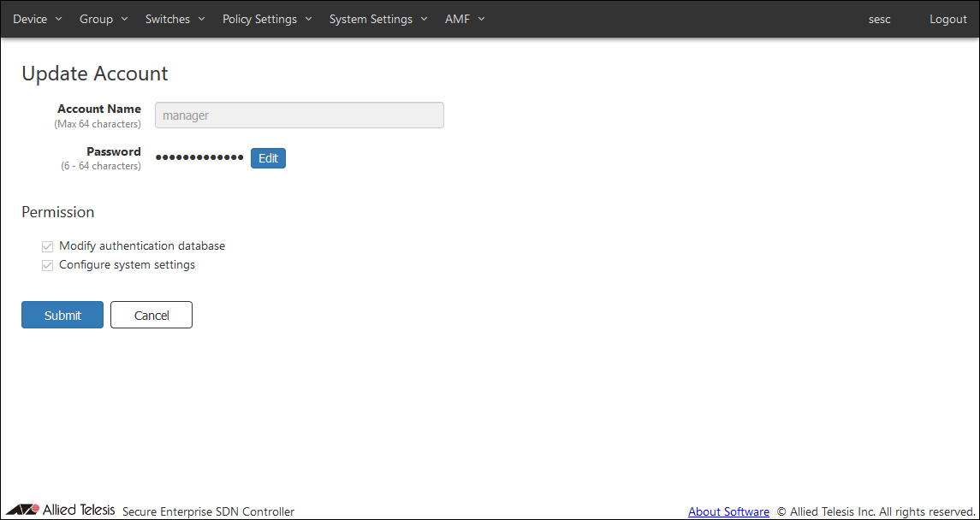This screenshot has height=520, width=980.
Task: Click the Account Name field showing manager
Action: coord(299,115)
